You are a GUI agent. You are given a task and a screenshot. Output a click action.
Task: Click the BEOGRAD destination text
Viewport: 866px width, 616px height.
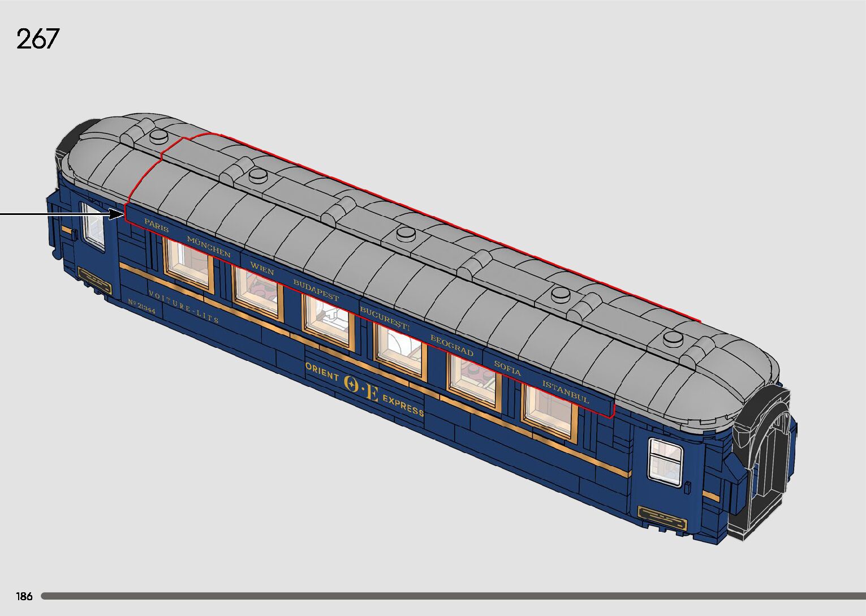pyautogui.click(x=451, y=346)
